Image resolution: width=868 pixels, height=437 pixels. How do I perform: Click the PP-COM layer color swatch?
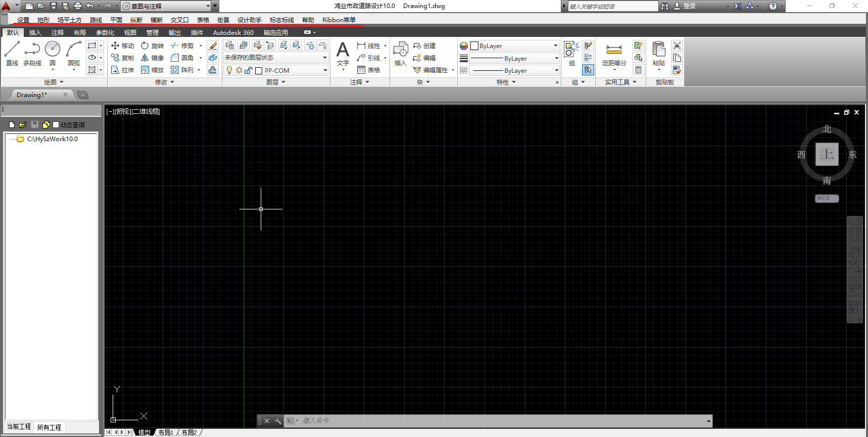point(259,71)
